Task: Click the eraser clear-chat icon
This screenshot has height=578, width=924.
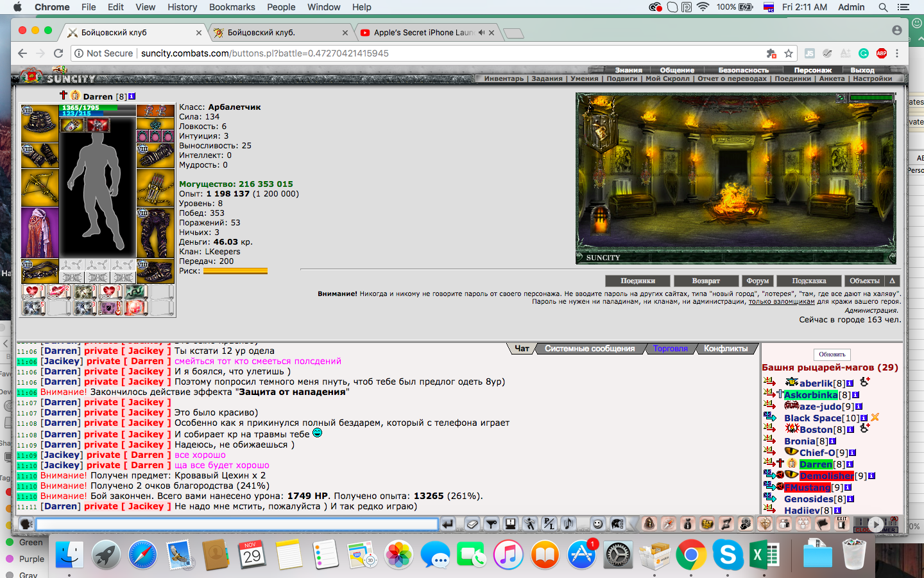Action: (472, 524)
